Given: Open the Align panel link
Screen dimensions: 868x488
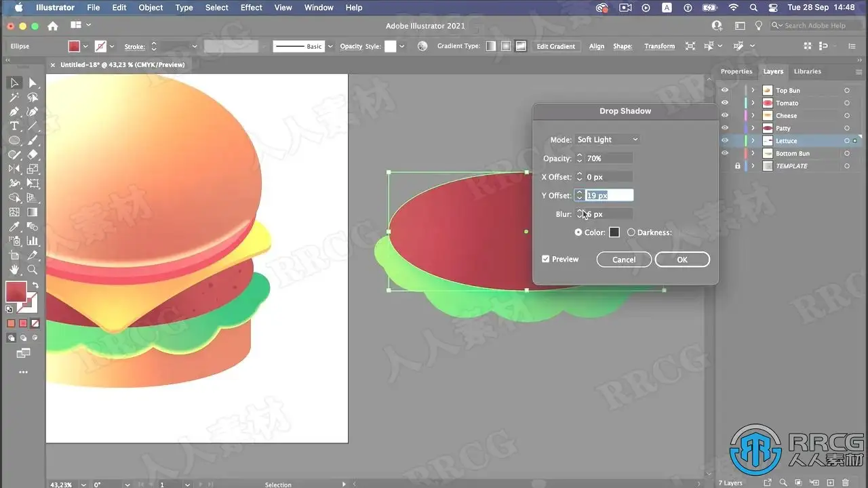Looking at the screenshot, I should (597, 46).
